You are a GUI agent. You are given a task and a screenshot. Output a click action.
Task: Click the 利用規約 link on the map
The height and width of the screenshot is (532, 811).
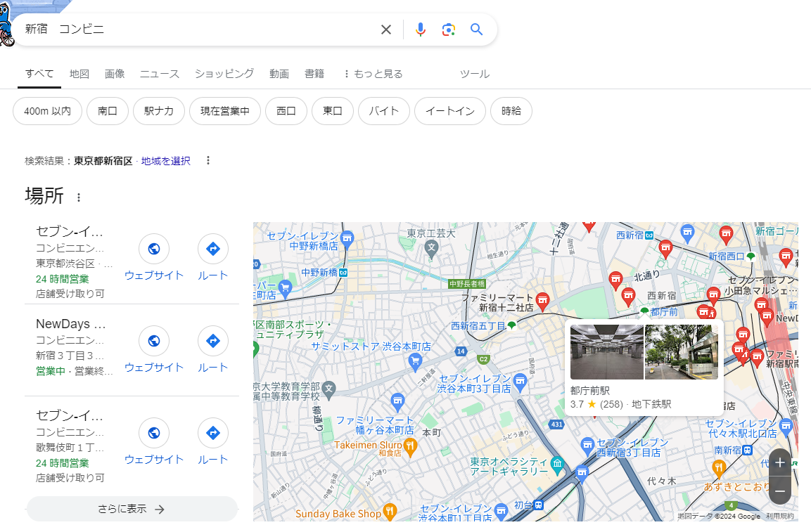pyautogui.click(x=780, y=516)
